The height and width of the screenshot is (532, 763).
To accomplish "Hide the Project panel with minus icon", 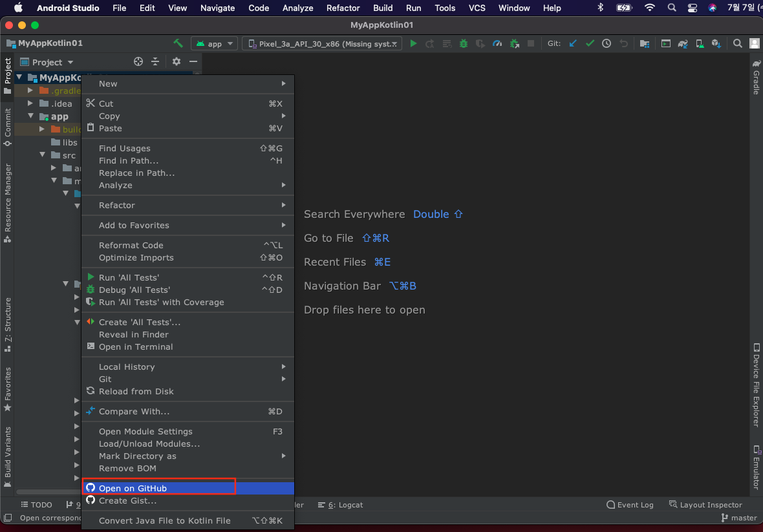I will 193,61.
